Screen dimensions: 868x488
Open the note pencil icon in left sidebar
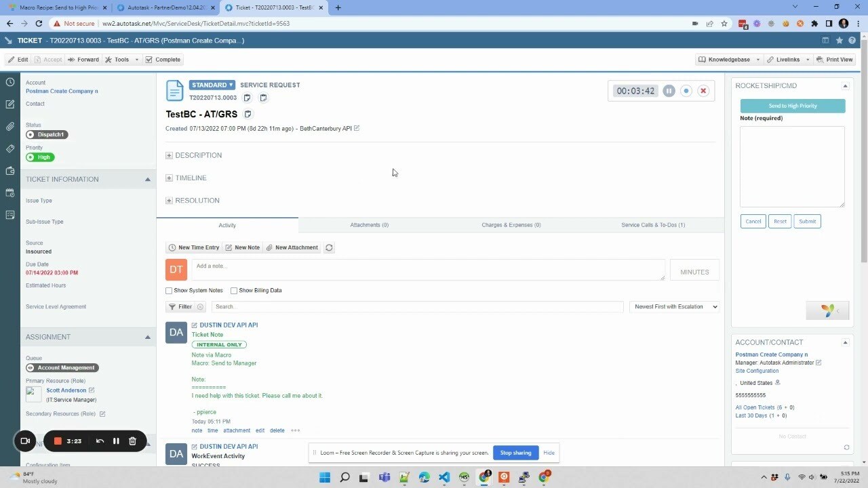(x=9, y=104)
